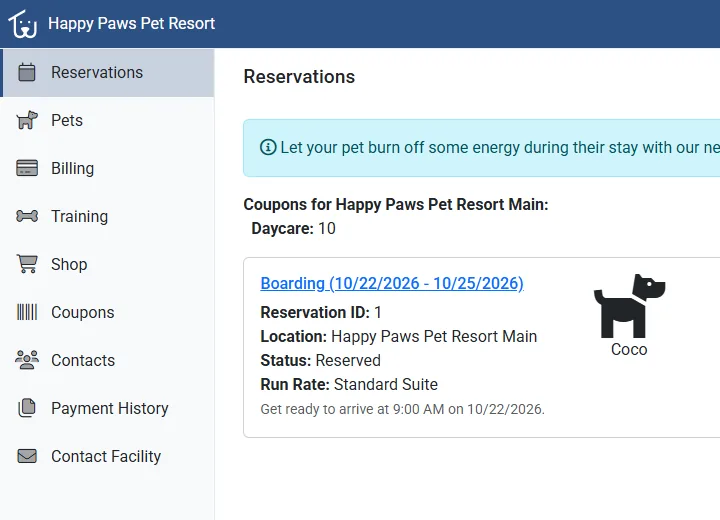Click the Coupons for Happy Paws heading
The image size is (720, 520).
pyautogui.click(x=396, y=204)
